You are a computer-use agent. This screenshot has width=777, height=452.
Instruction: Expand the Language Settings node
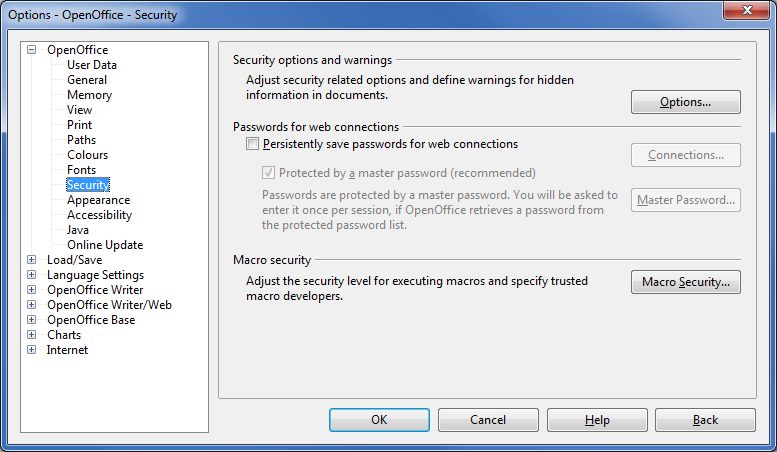coord(32,275)
